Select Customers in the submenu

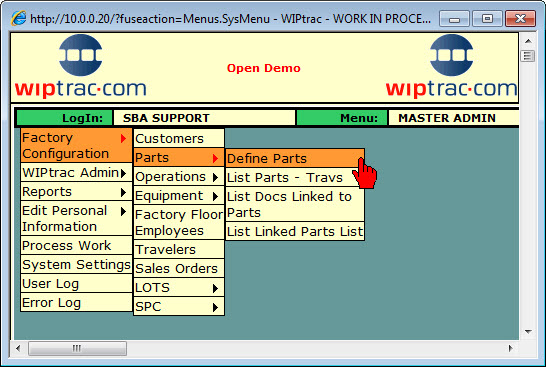click(179, 138)
